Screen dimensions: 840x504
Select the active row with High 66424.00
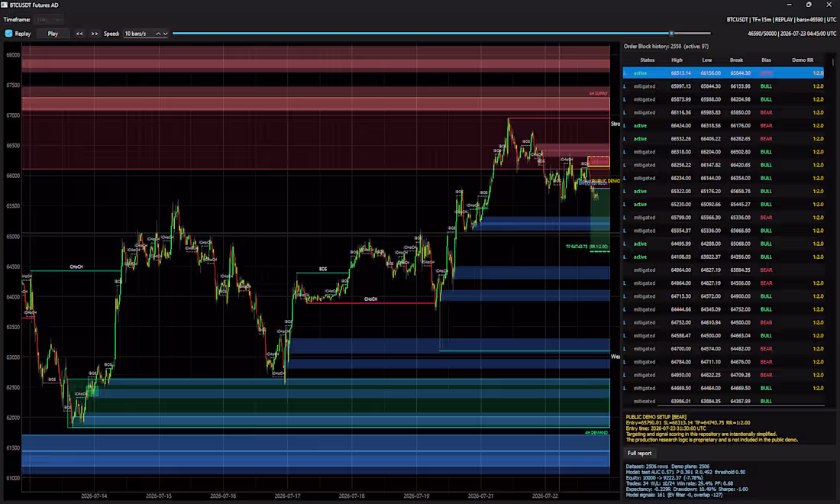(x=723, y=125)
